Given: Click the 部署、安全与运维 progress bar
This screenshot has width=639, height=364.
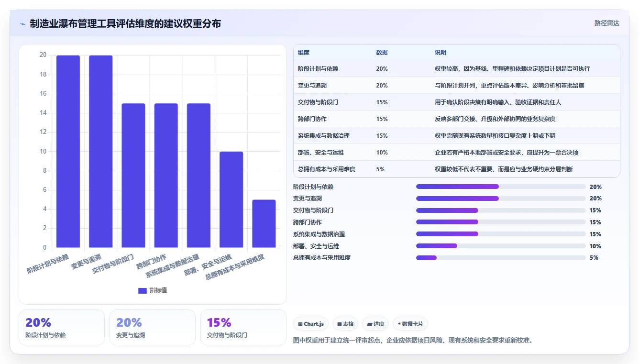Looking at the screenshot, I should (x=501, y=246).
